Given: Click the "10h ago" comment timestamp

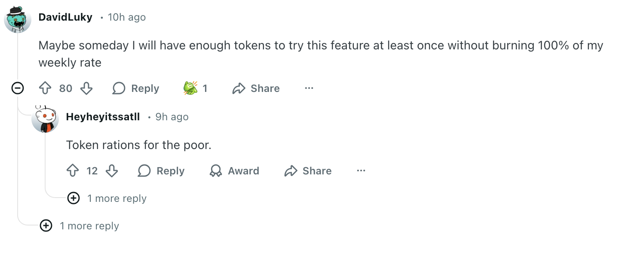Looking at the screenshot, I should [127, 17].
